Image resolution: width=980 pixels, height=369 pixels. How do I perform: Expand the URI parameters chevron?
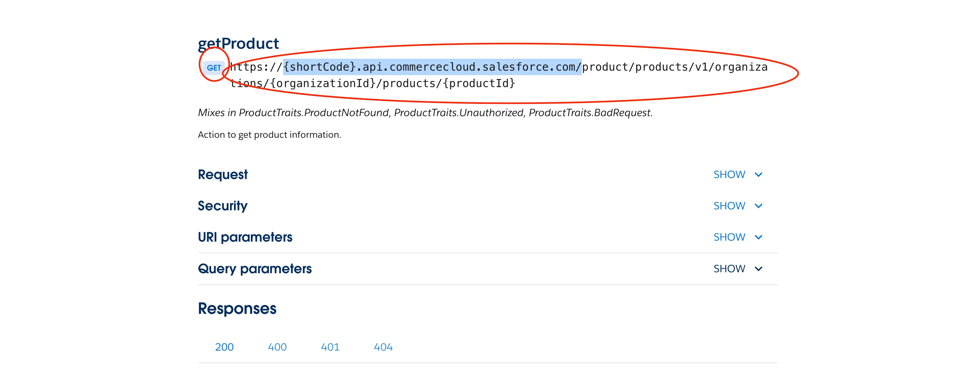[758, 237]
